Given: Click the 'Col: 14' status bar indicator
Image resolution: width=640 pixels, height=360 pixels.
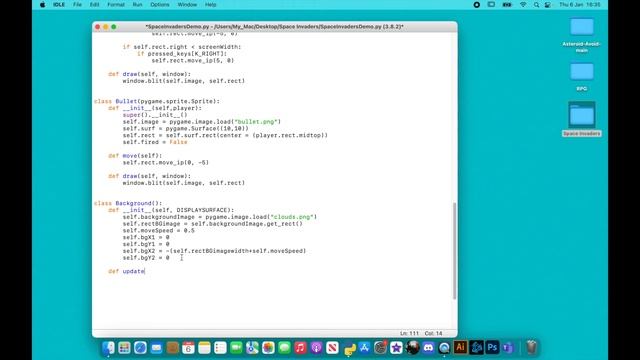Looking at the screenshot, I should pos(433,333).
